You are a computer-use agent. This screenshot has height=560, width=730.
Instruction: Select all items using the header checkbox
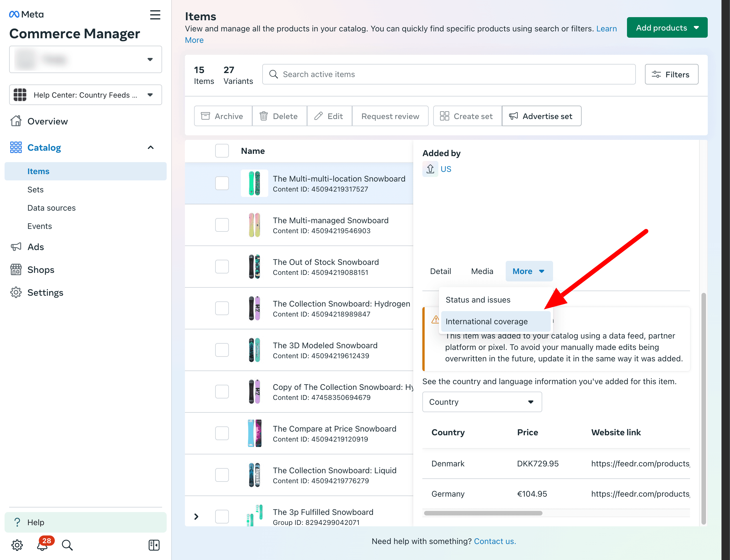222,151
